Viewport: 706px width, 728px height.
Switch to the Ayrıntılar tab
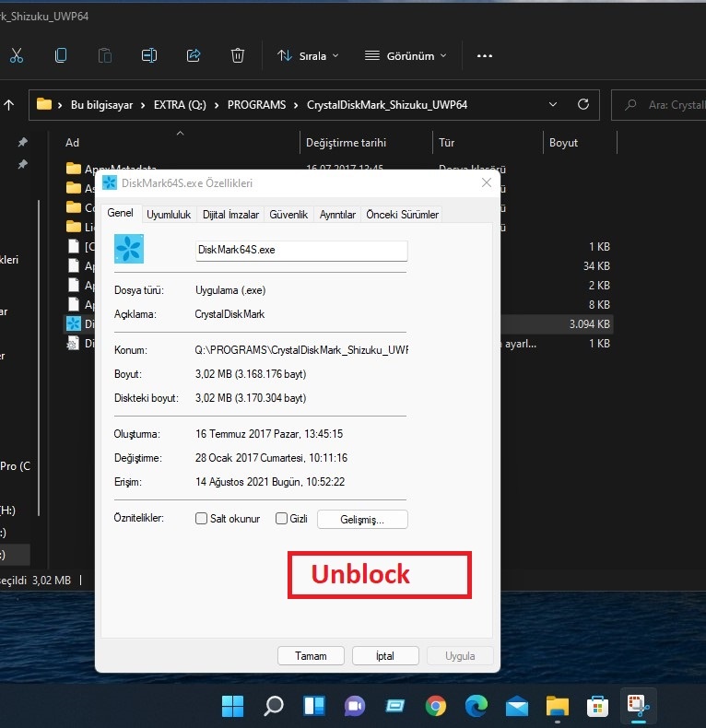tap(337, 215)
